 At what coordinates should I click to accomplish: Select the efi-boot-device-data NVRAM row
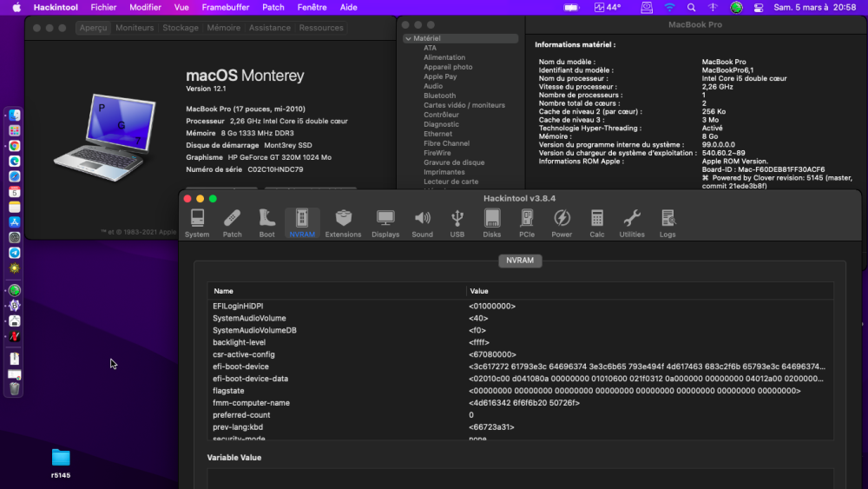click(x=520, y=379)
